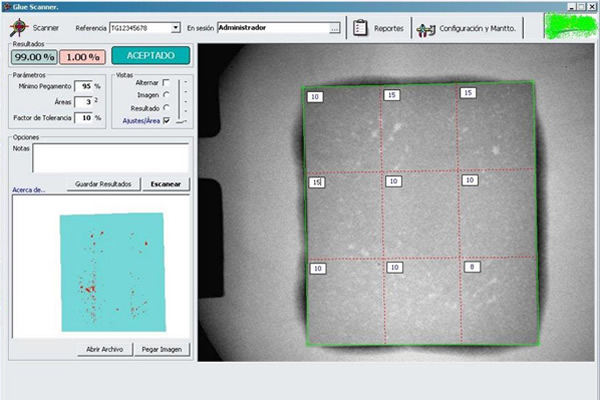Click the Guardar Resultados button
The height and width of the screenshot is (400, 600).
click(101, 184)
